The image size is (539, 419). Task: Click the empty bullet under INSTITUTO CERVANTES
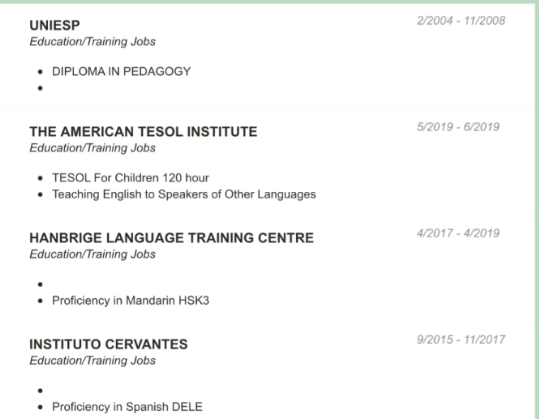40,390
